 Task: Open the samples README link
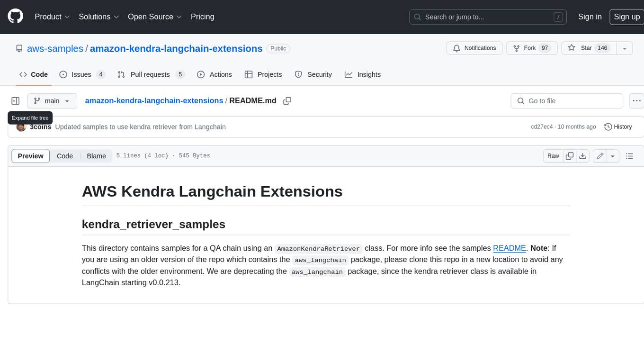[x=510, y=248]
